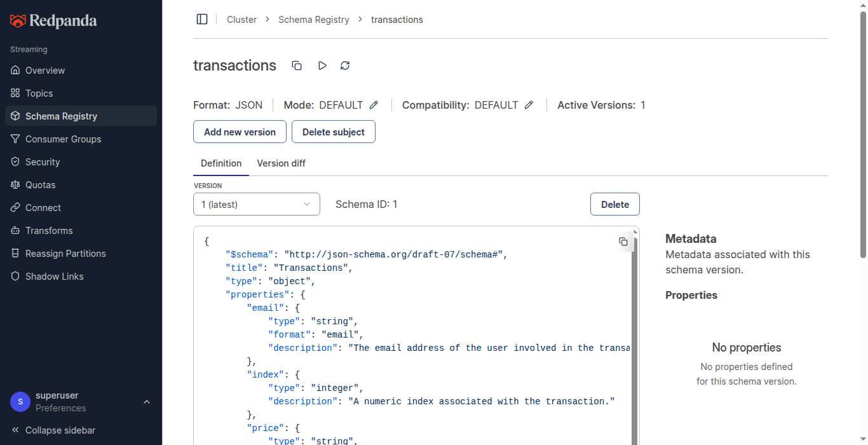
Task: Switch to the Definition tab
Action: click(x=221, y=163)
